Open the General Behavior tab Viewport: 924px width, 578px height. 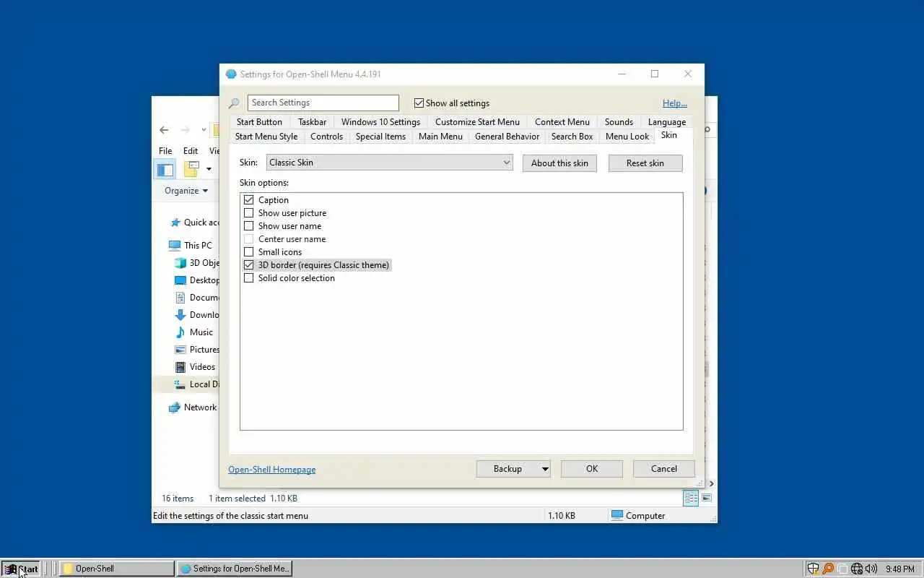(507, 137)
